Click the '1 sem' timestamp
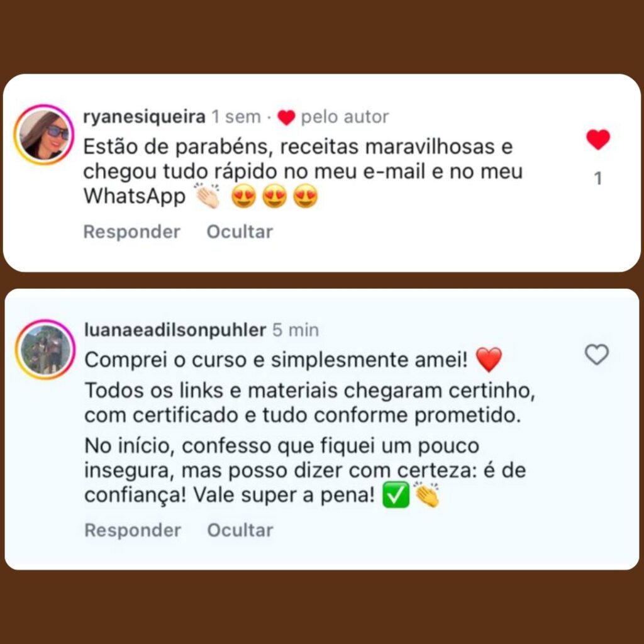The image size is (644, 644). pyautogui.click(x=236, y=117)
